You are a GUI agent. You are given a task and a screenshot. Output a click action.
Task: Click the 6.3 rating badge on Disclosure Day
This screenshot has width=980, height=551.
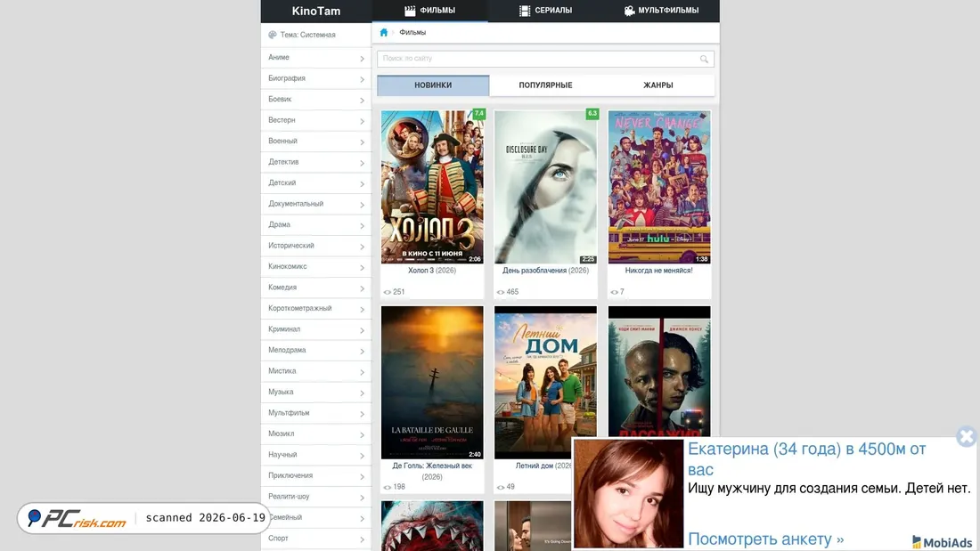point(592,114)
